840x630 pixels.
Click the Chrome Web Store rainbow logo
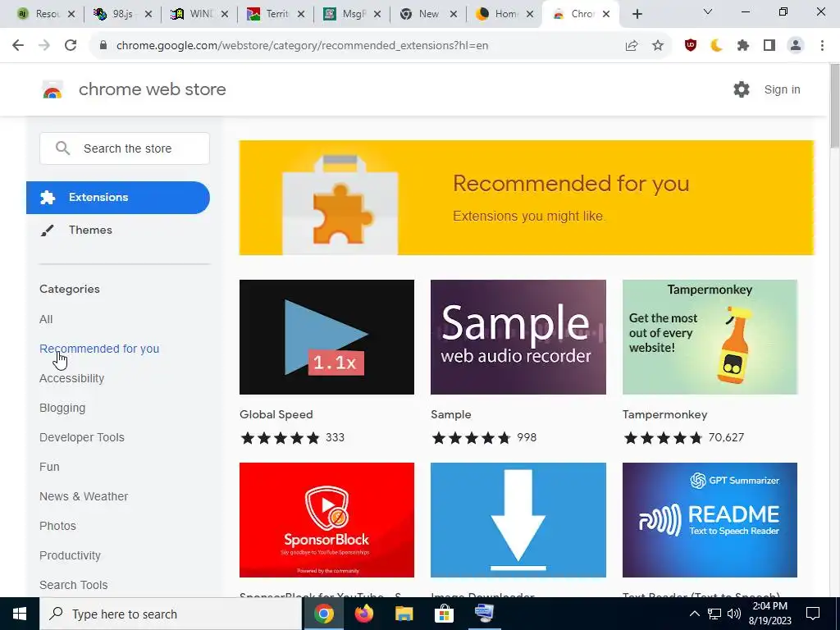(x=52, y=89)
